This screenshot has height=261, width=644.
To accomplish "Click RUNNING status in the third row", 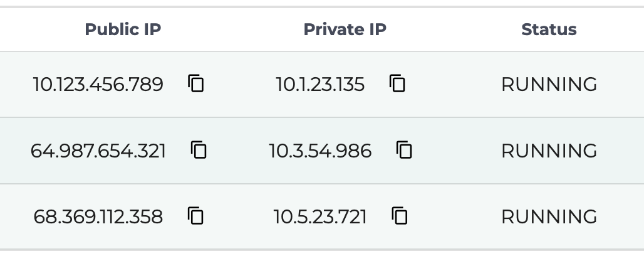I will (x=549, y=217).
